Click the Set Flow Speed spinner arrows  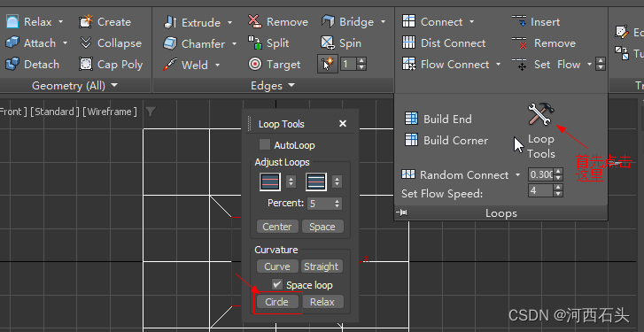tap(558, 190)
